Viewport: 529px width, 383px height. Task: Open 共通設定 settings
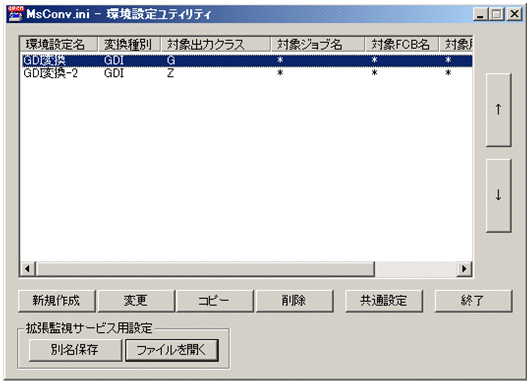pyautogui.click(x=384, y=300)
